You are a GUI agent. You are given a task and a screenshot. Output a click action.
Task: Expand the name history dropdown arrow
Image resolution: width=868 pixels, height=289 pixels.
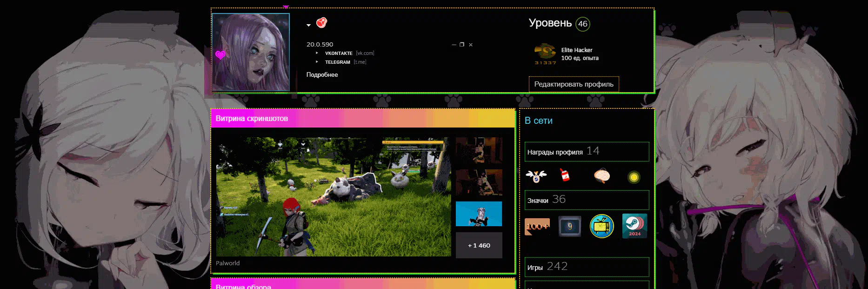(x=308, y=25)
